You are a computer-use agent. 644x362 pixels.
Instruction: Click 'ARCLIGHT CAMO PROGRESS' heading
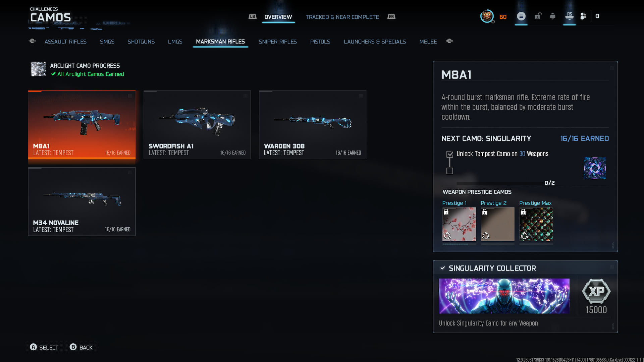point(85,66)
